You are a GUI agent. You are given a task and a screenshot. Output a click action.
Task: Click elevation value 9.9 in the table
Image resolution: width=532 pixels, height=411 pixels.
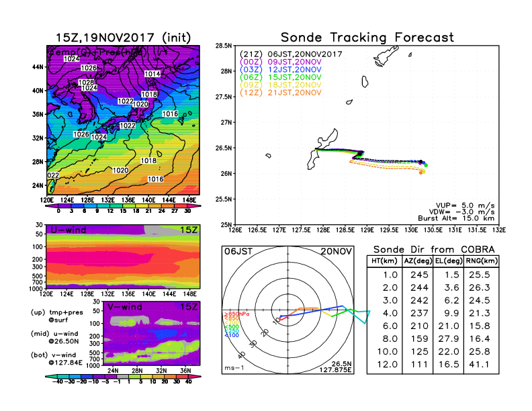[x=451, y=314]
